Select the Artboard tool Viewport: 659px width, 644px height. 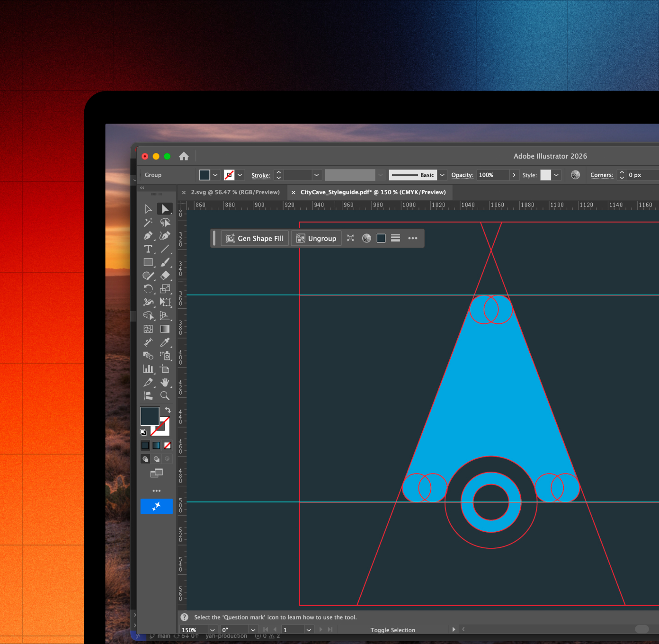(165, 368)
